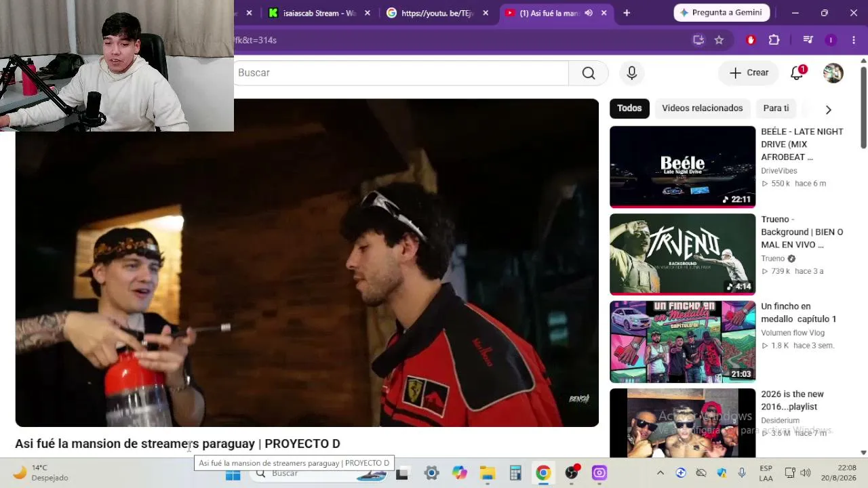
Task: Open File Explorer from the taskbar
Action: (x=488, y=473)
